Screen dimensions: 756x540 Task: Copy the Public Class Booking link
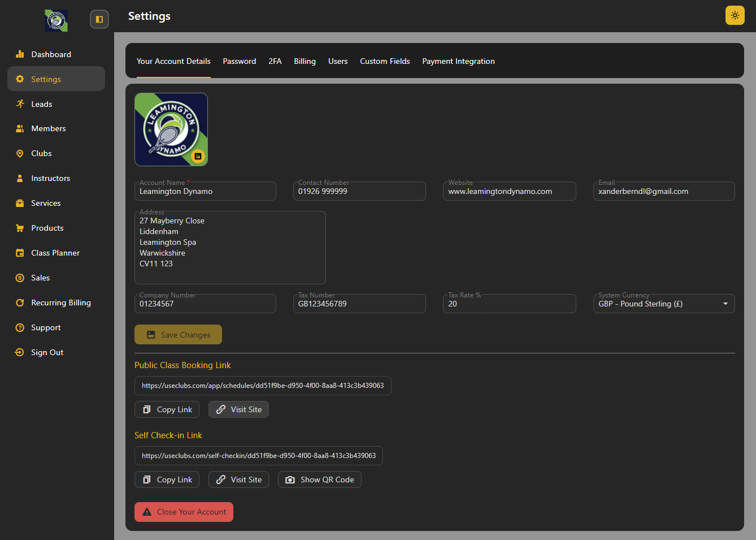tap(167, 409)
